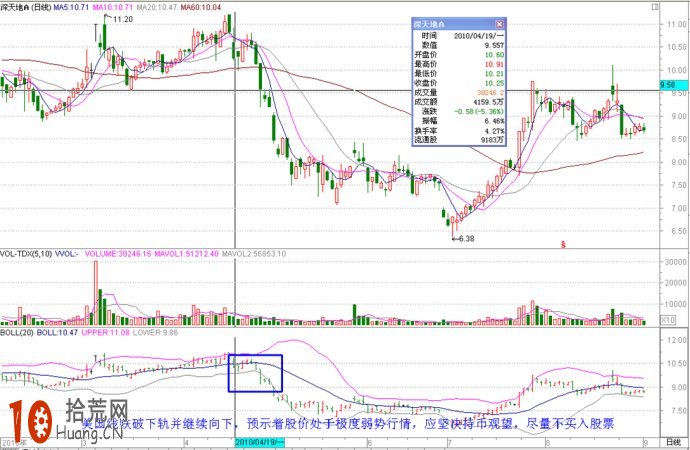This screenshot has height=450, width=690.
Task: Click the VOLUME:39246.16 value label
Action: tap(118, 254)
